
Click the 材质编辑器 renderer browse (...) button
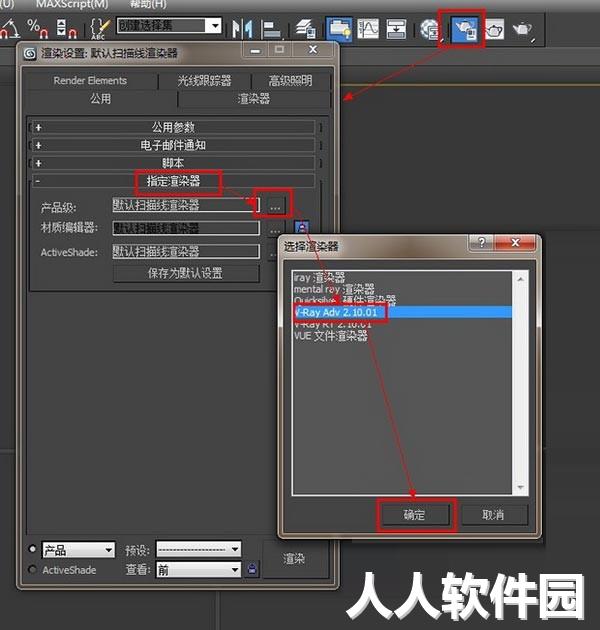(x=274, y=229)
